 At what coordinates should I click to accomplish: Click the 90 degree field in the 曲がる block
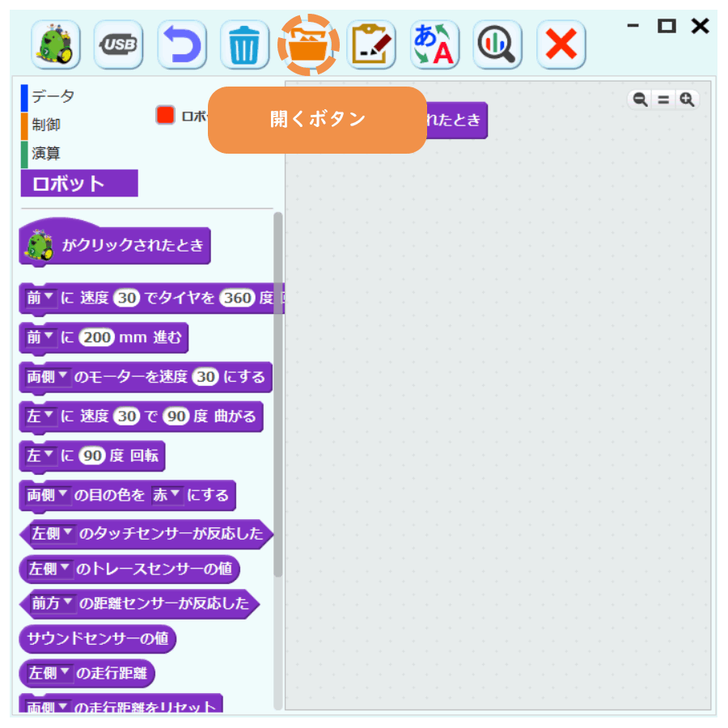176,416
